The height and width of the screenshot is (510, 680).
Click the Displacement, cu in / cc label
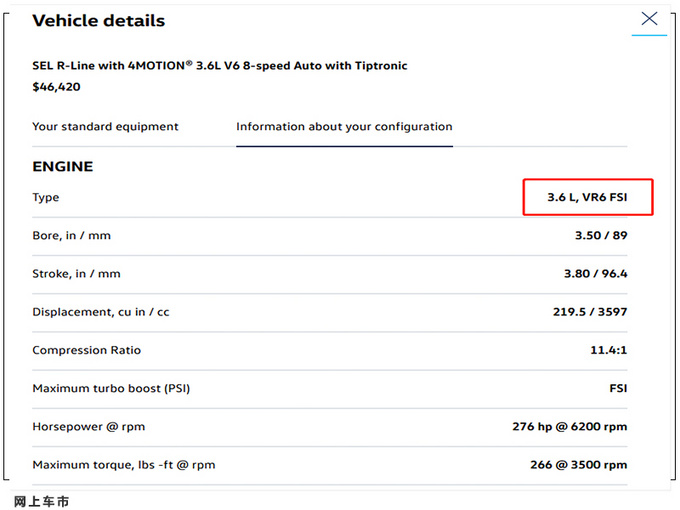100,312
